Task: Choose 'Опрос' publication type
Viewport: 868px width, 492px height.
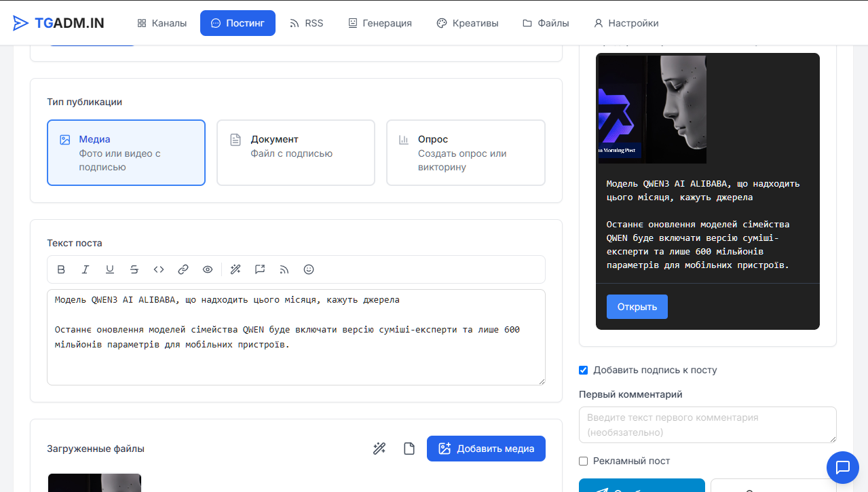Action: tap(465, 153)
